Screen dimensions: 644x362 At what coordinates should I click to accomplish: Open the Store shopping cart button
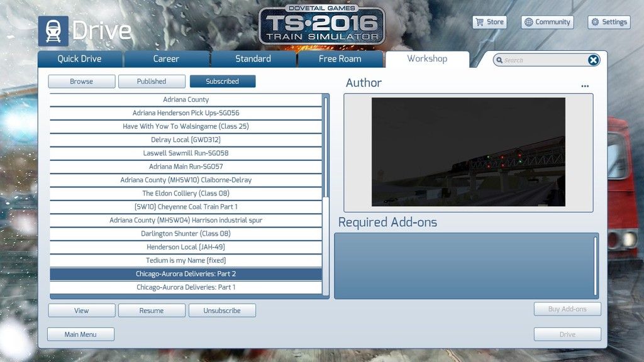(x=489, y=22)
